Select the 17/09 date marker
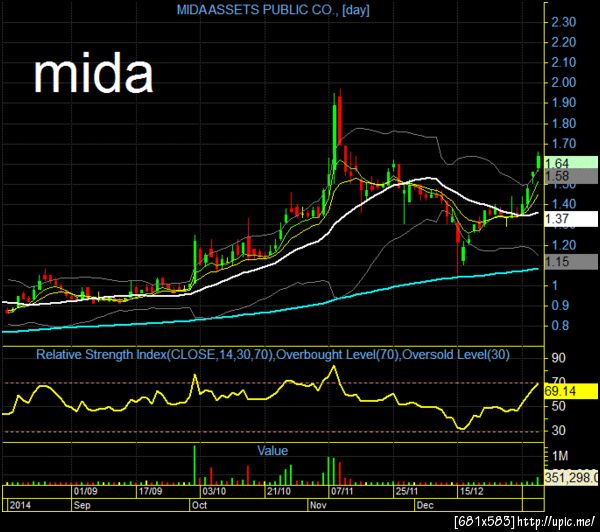This screenshot has width=600, height=532. pyautogui.click(x=150, y=491)
